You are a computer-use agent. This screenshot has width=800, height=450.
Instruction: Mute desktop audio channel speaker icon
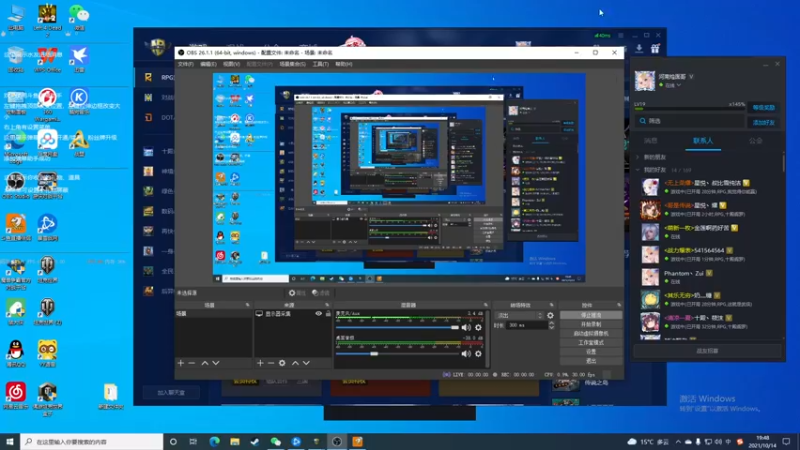tap(466, 354)
